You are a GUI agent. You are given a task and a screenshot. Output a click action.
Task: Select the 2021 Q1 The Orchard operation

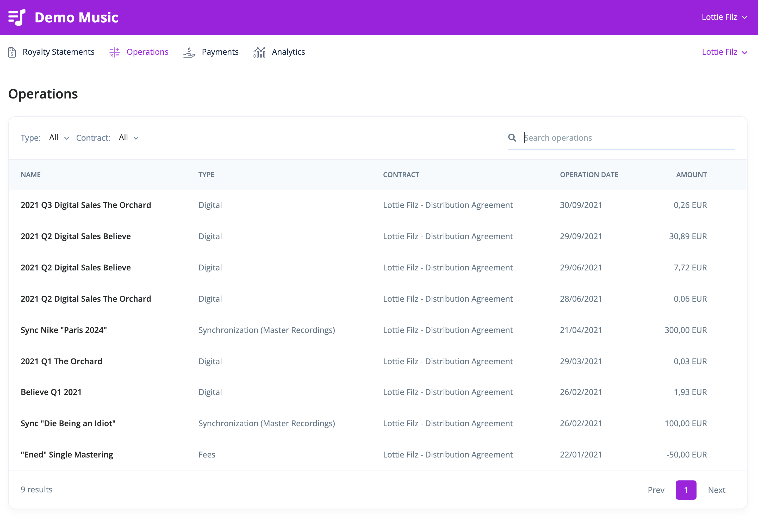point(378,361)
